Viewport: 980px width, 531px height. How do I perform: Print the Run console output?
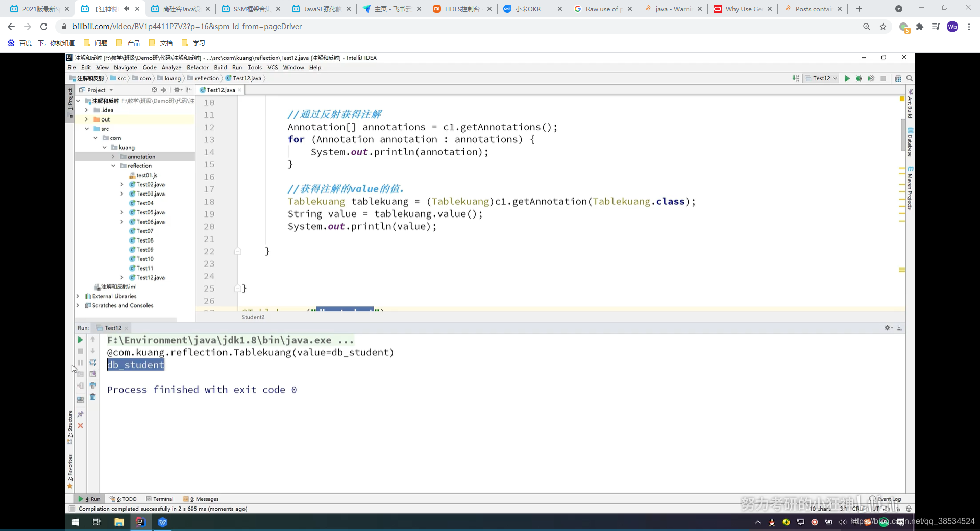(x=93, y=385)
